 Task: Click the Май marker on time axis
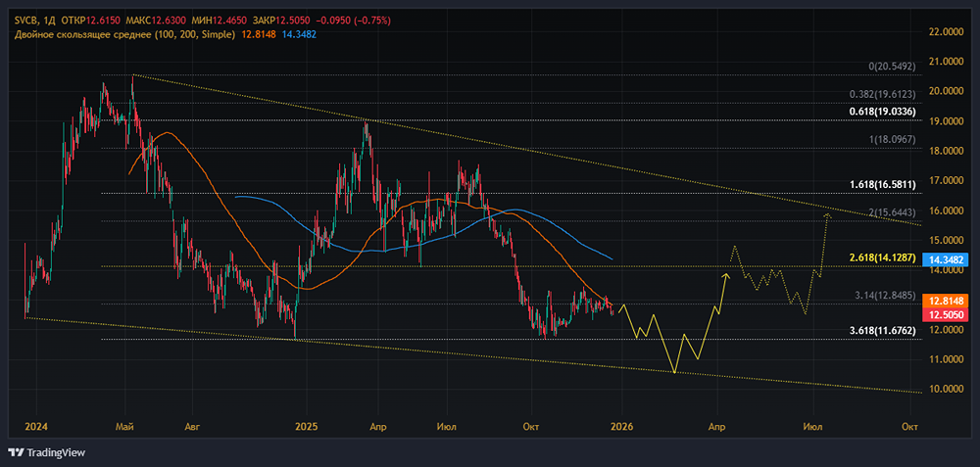click(123, 427)
